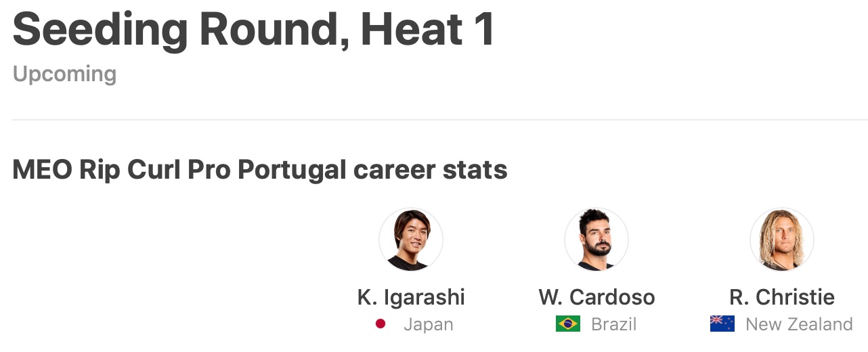Click the word Seeding in the title
Screen dimensions: 868x352
pos(100,30)
